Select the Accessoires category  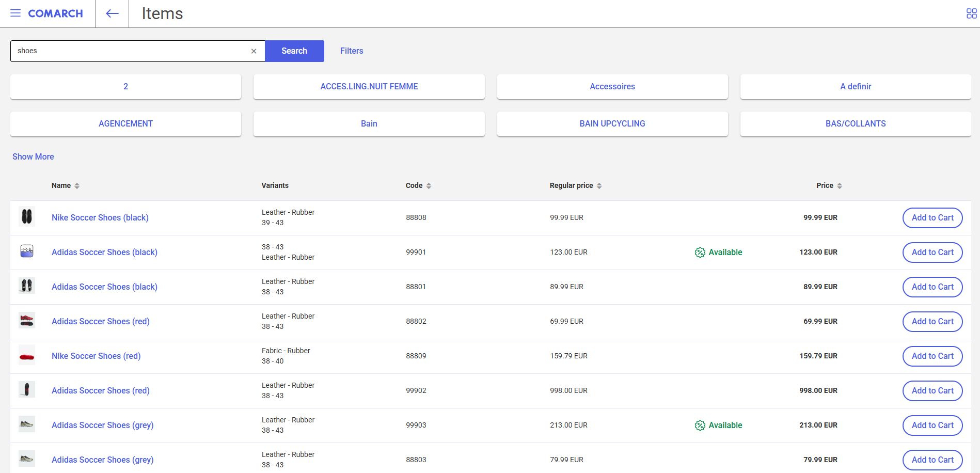(x=612, y=87)
